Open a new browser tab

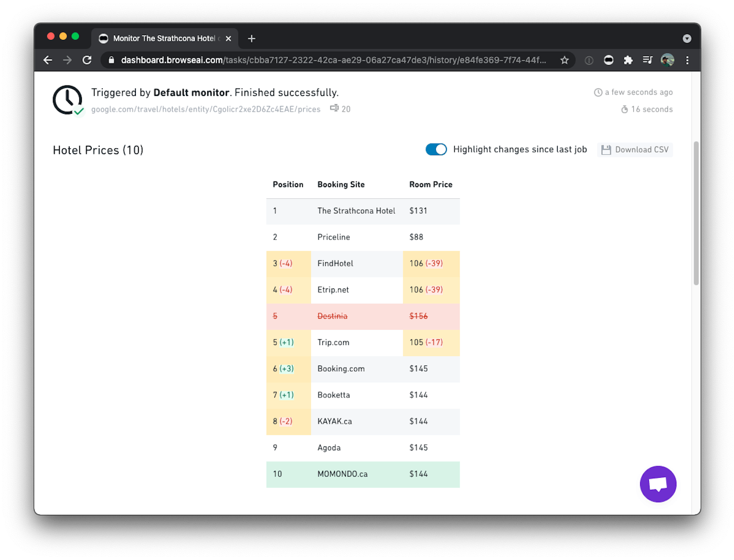pos(252,38)
